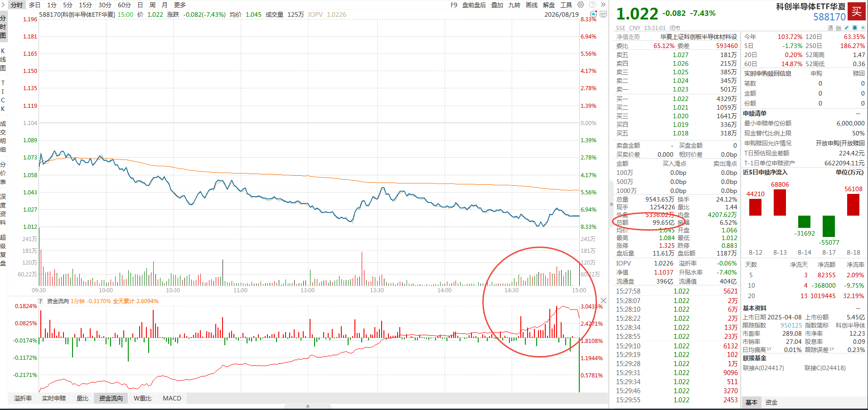Open the 更多 periods dropdown
This screenshot has width=868, height=410.
pyautogui.click(x=180, y=5)
